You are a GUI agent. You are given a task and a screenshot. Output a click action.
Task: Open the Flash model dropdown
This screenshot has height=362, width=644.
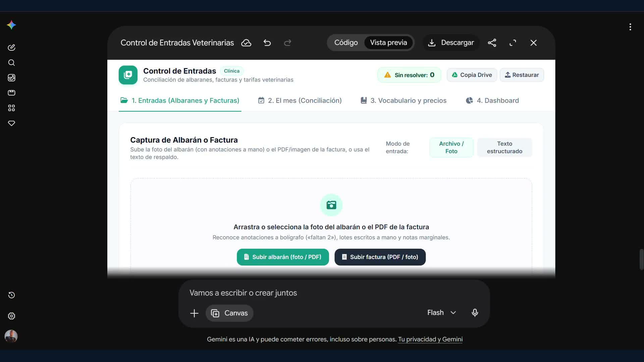pos(441,313)
